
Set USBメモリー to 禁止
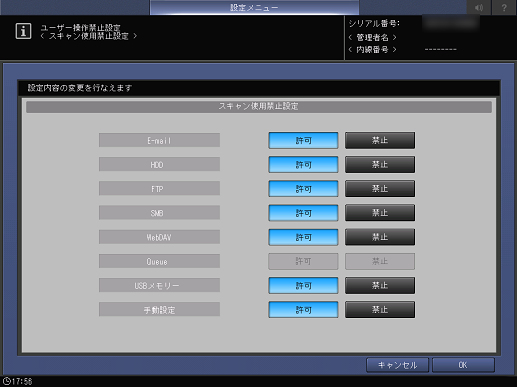point(380,286)
